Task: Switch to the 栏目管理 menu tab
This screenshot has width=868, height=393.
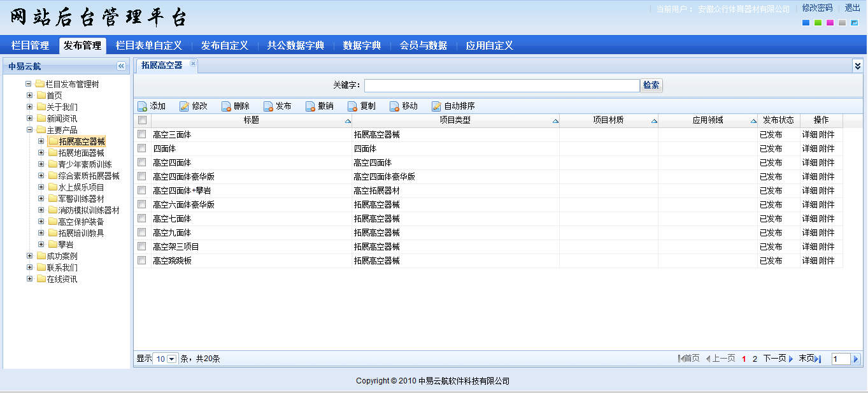Action: 30,45
